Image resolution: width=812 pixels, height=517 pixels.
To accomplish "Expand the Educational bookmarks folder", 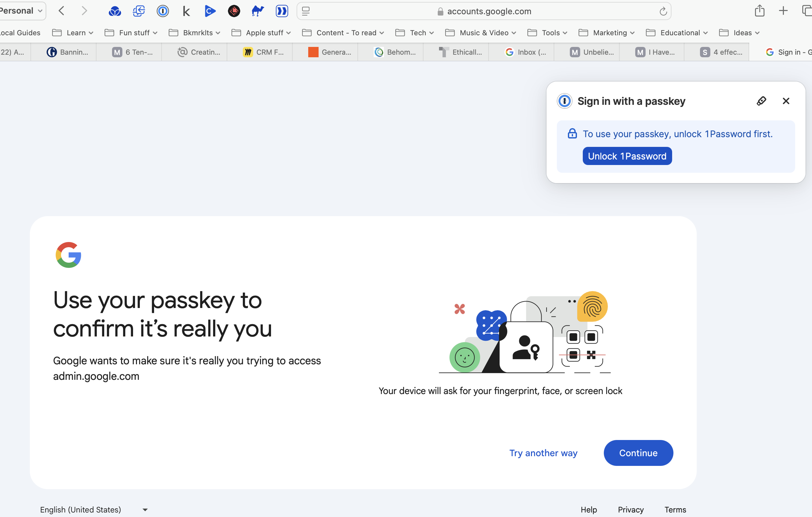I will click(676, 33).
